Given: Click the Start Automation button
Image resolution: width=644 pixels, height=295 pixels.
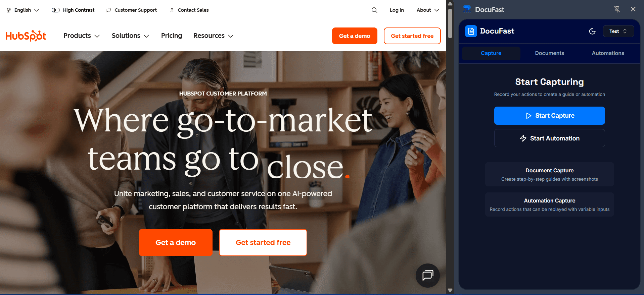Looking at the screenshot, I should pos(550,138).
